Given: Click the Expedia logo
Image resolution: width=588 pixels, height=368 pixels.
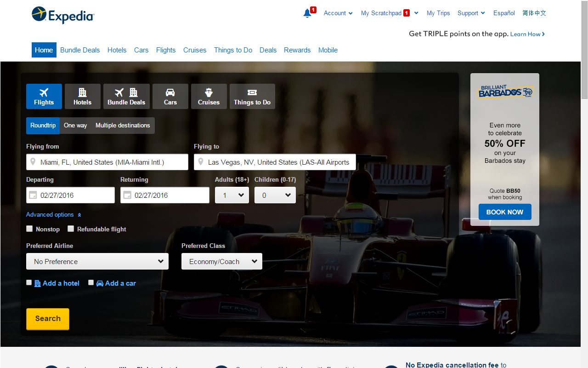Looking at the screenshot, I should click(63, 15).
